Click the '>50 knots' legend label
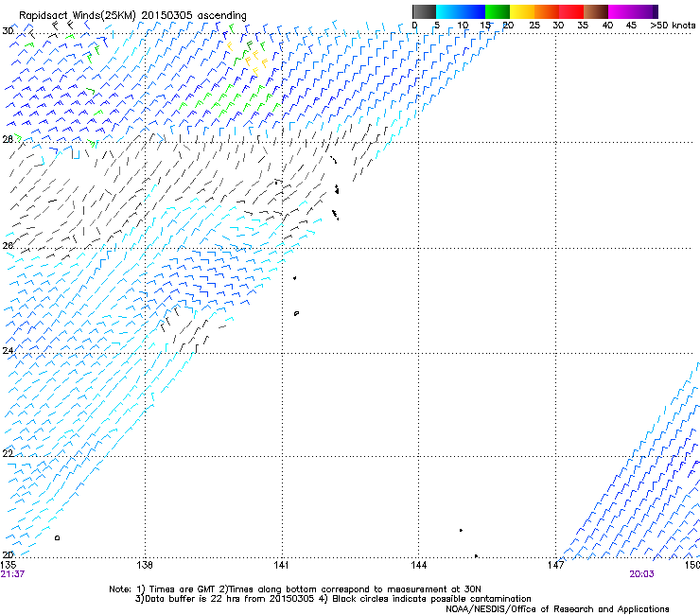Screen dimensions: 700x615 pyautogui.click(x=673, y=26)
